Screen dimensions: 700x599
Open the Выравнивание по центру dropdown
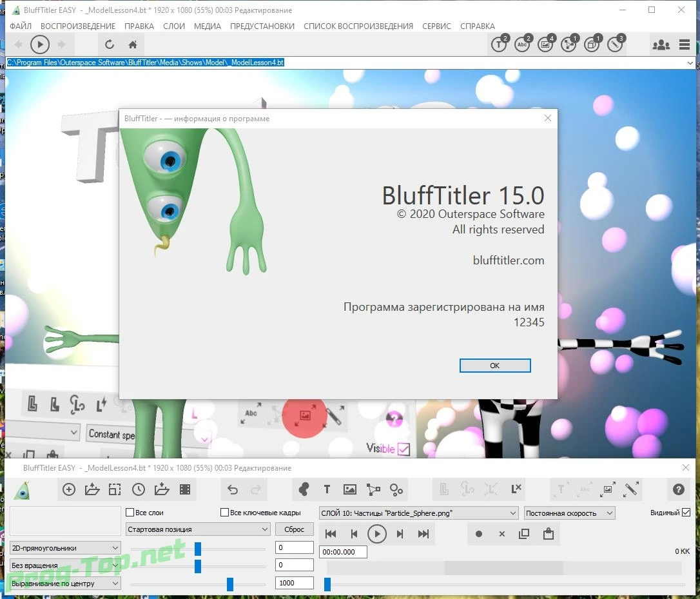[x=65, y=584]
